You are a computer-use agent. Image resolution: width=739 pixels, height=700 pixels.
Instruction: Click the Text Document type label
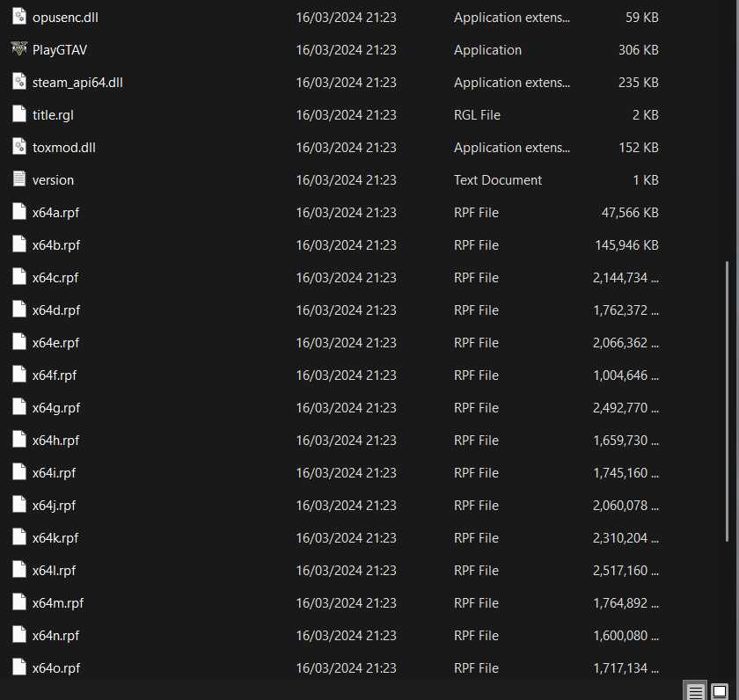coord(498,180)
